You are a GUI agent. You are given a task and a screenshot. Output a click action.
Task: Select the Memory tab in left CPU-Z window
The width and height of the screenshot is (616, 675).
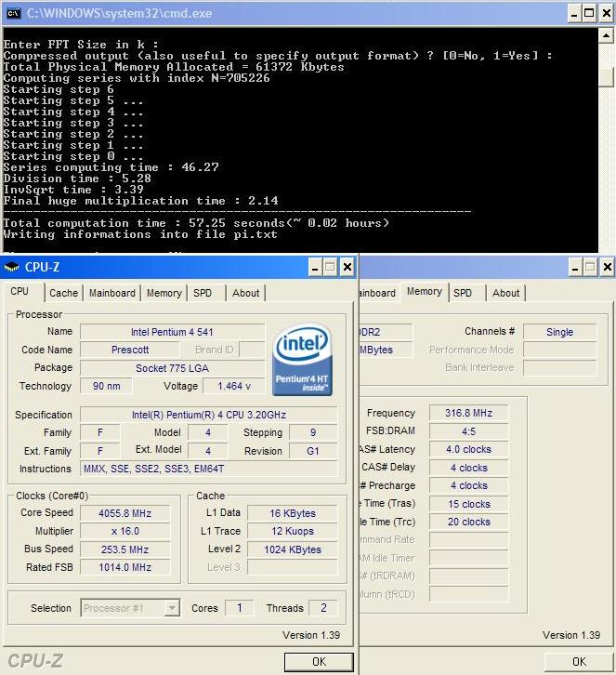click(164, 293)
